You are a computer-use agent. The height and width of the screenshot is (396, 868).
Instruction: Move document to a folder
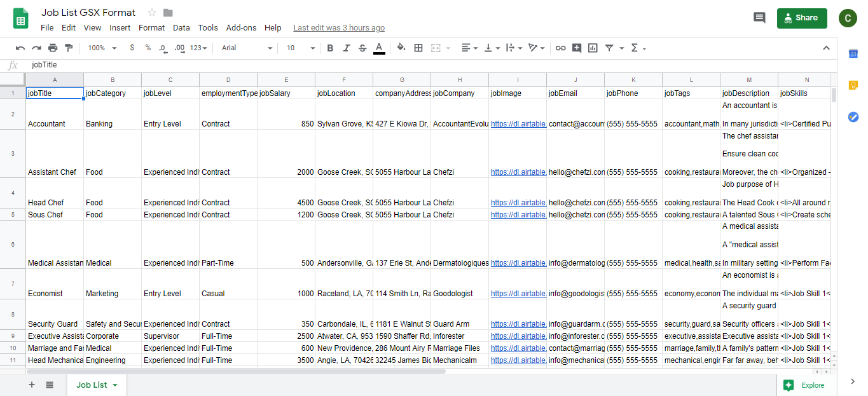(x=168, y=12)
